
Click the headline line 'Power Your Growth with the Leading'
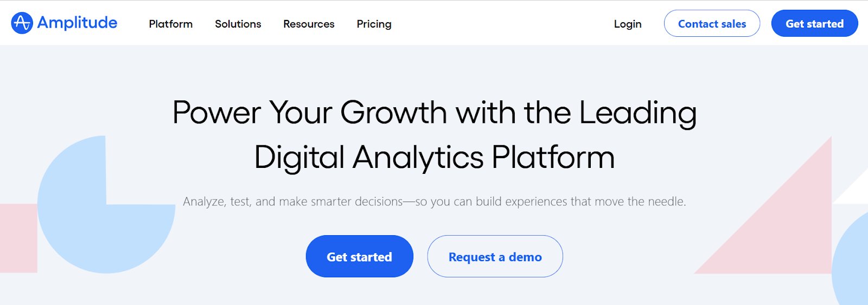pyautogui.click(x=435, y=113)
